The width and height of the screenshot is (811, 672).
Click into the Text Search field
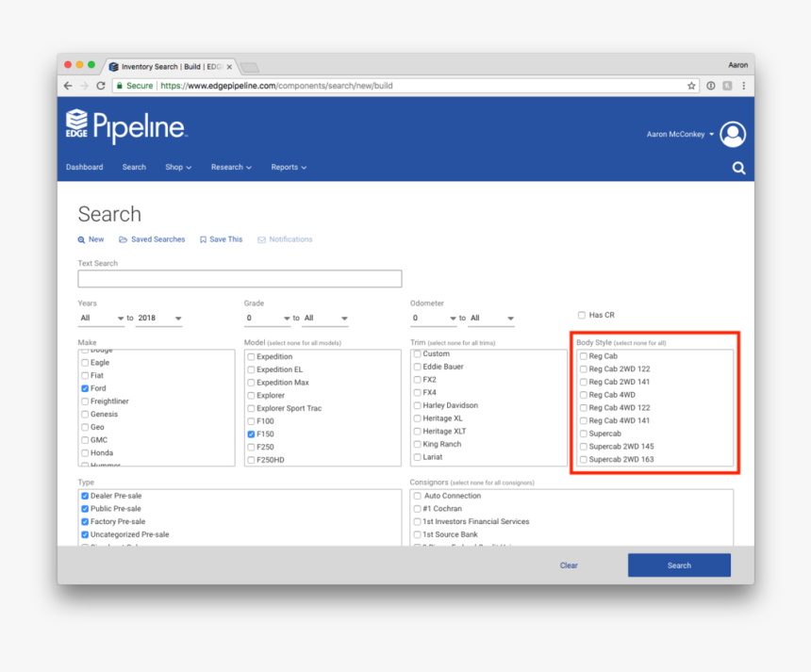coord(240,279)
